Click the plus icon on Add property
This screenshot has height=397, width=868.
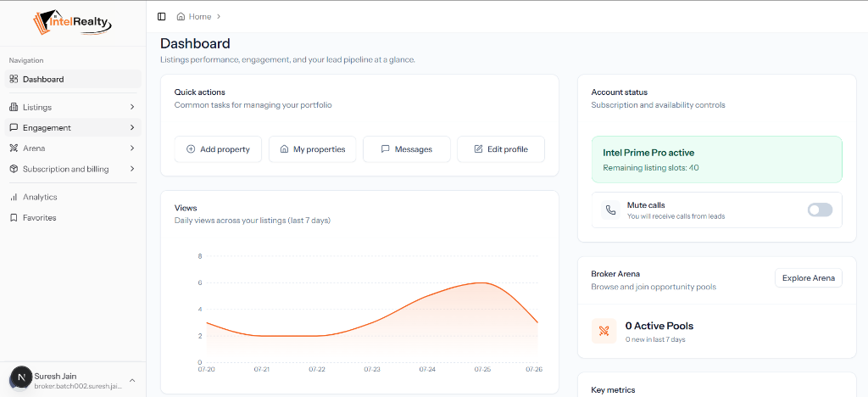pyautogui.click(x=191, y=149)
